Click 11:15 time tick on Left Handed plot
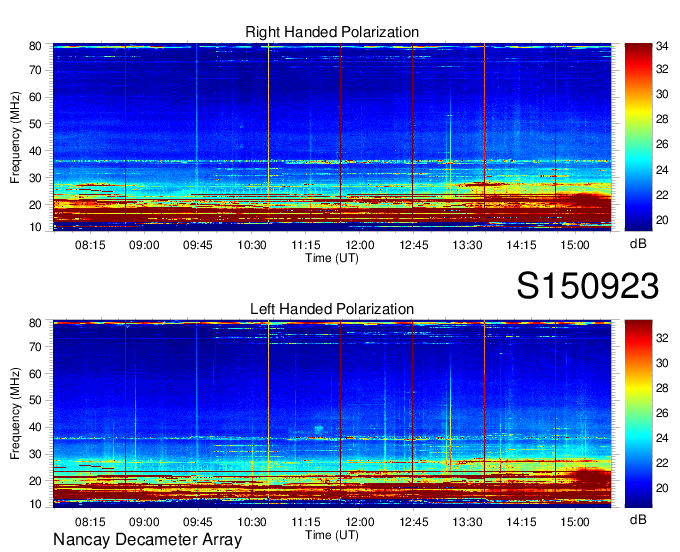This screenshot has width=680, height=552. (x=306, y=522)
